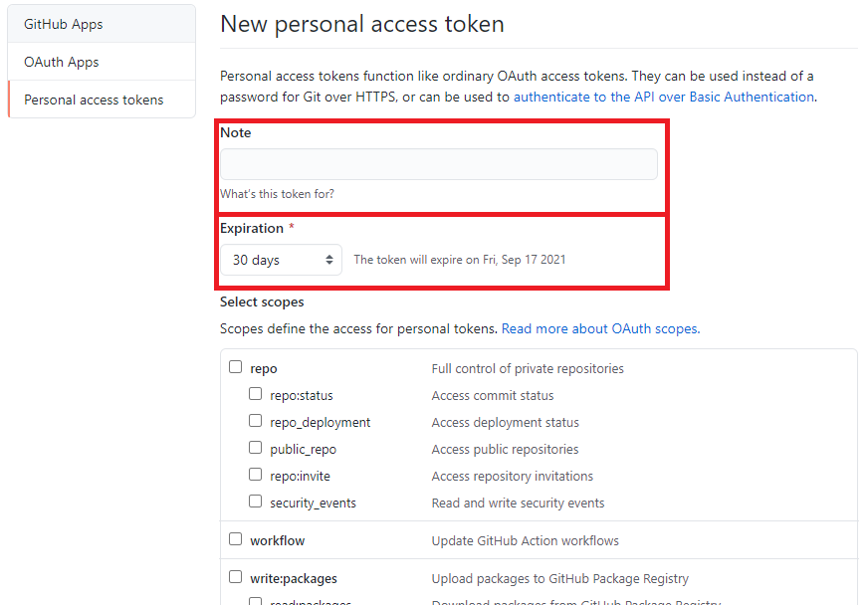Click 'Update GitHub Action workflows' text
The height and width of the screenshot is (605, 868).
pyautogui.click(x=526, y=540)
